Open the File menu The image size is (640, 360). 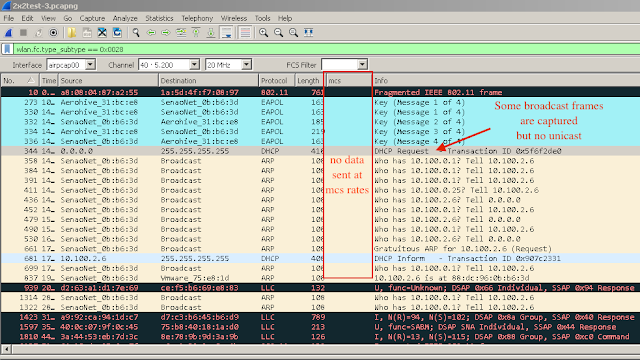pos(9,18)
